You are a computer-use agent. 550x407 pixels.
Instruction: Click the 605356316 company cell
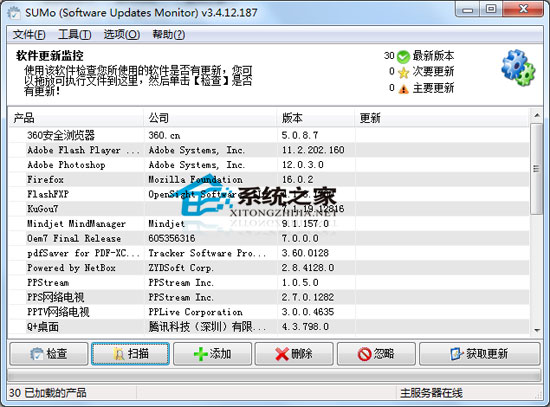172,238
